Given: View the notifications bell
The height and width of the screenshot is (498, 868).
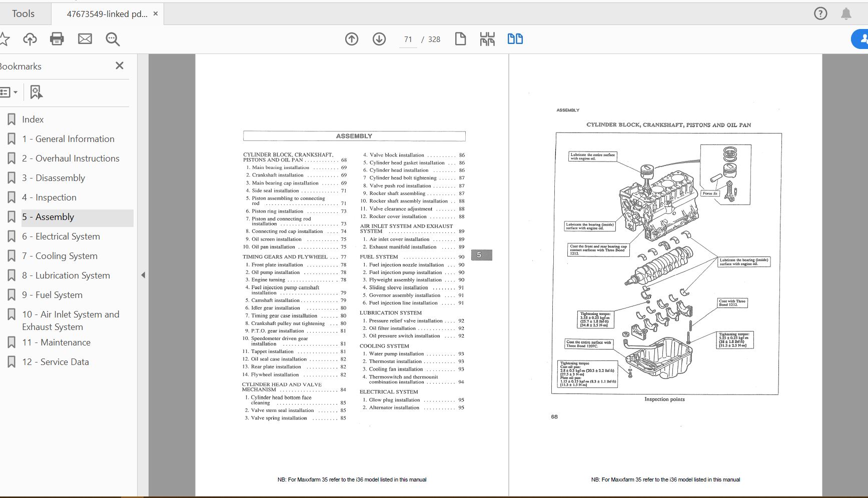Looking at the screenshot, I should pos(847,13).
